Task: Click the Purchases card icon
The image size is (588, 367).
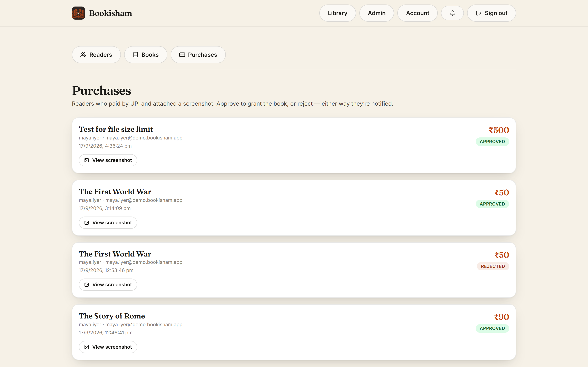Action: pyautogui.click(x=182, y=55)
